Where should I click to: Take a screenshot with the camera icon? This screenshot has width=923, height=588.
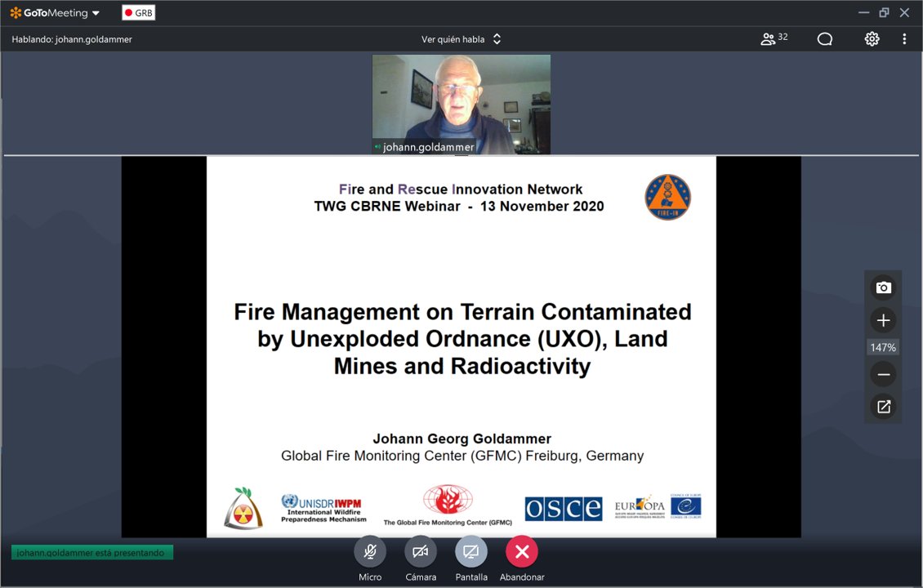[883, 287]
